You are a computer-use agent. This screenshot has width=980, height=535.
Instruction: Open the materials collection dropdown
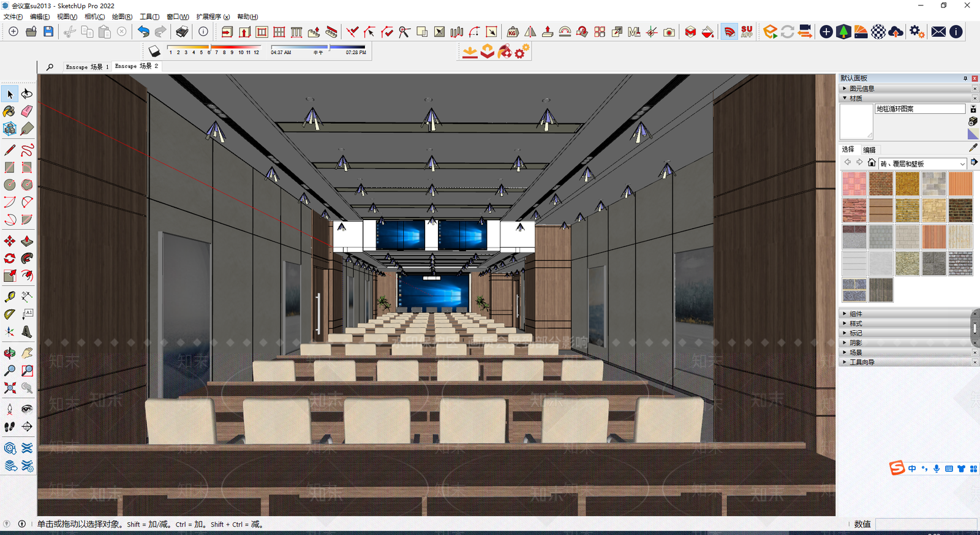[923, 164]
